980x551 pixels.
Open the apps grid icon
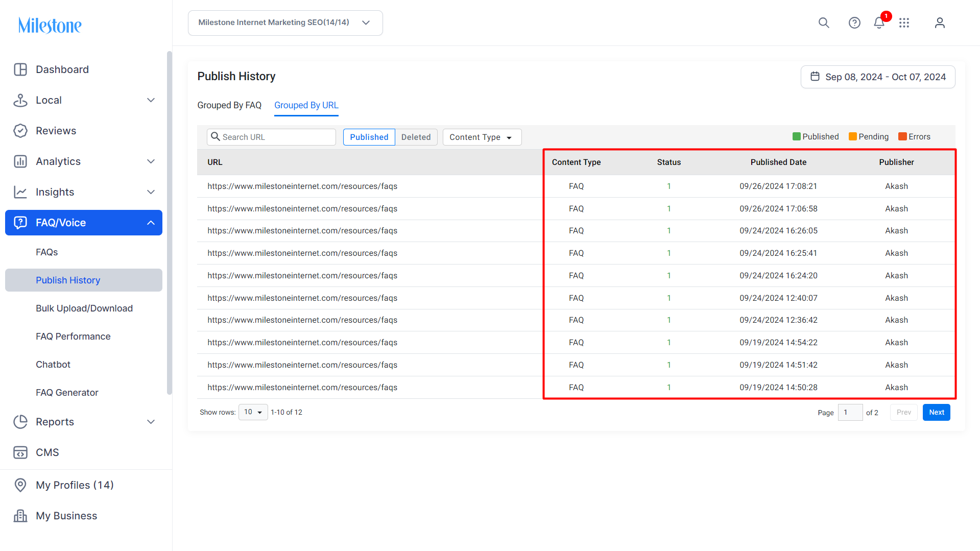pos(904,23)
